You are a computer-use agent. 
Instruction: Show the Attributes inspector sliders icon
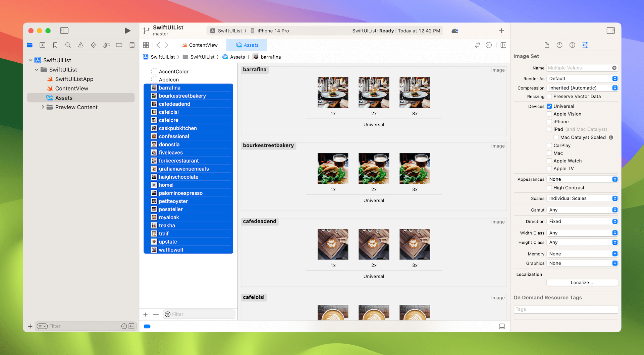pos(585,45)
